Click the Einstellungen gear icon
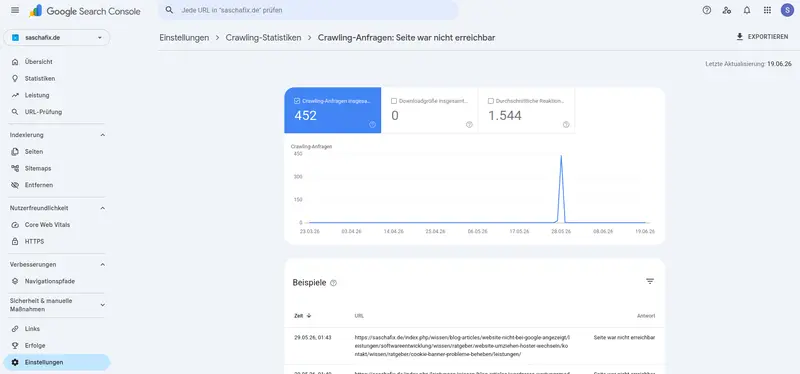800x374 pixels. point(15,362)
